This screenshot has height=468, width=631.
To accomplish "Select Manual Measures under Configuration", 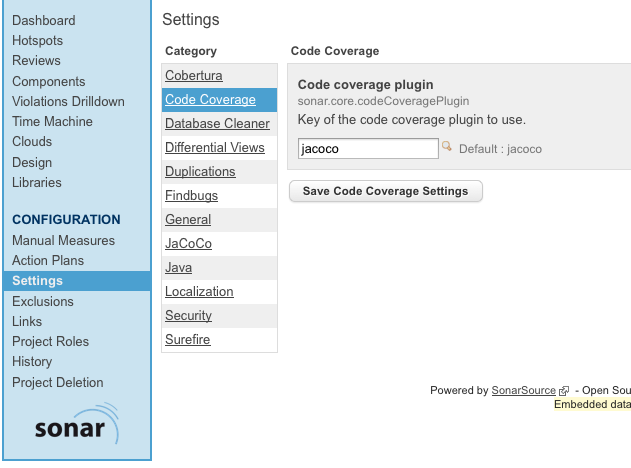I will coord(63,241).
